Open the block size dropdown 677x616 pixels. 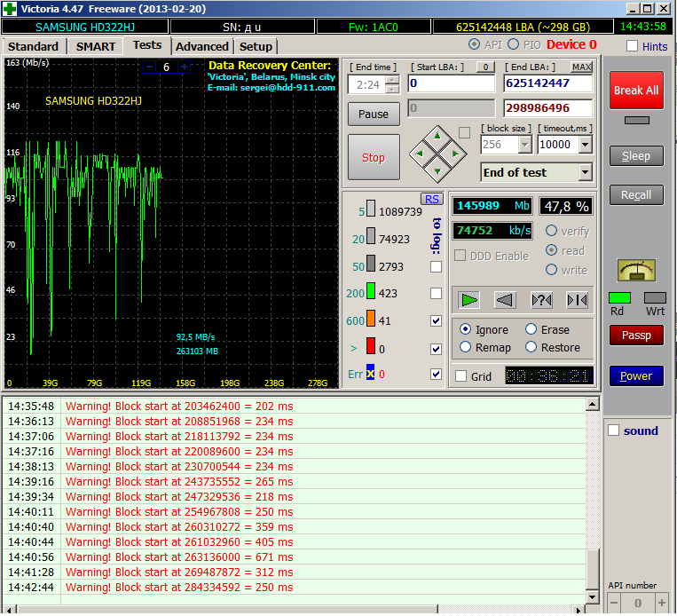524,145
